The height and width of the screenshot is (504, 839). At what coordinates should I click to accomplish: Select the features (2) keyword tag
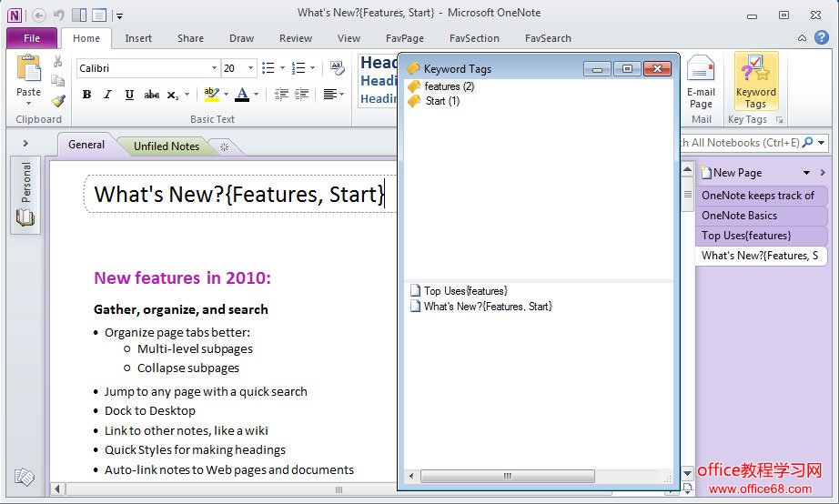click(x=449, y=86)
